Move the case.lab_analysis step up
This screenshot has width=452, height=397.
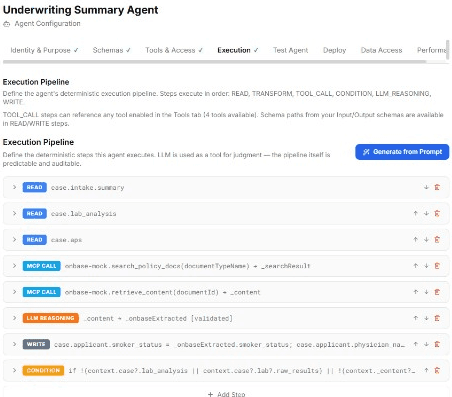(416, 213)
